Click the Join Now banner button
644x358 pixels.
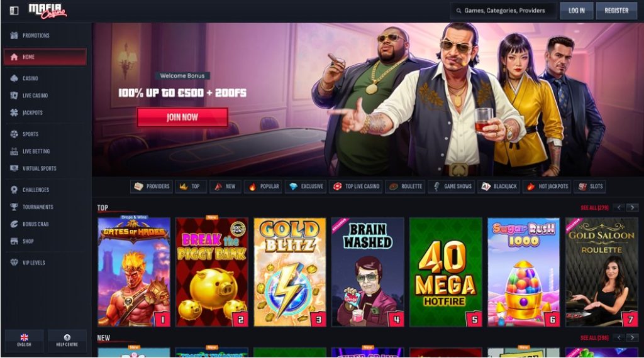point(182,117)
